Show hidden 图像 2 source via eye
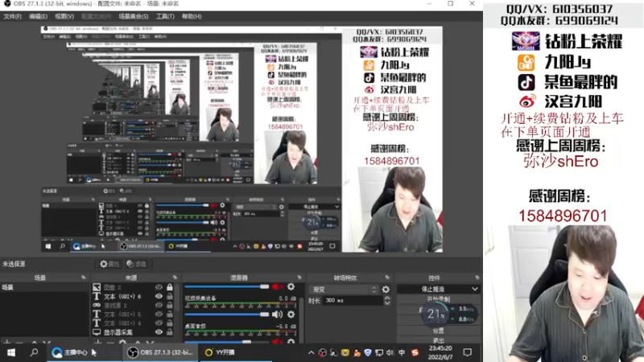Screen dimensions: 644x362 pyautogui.click(x=159, y=287)
